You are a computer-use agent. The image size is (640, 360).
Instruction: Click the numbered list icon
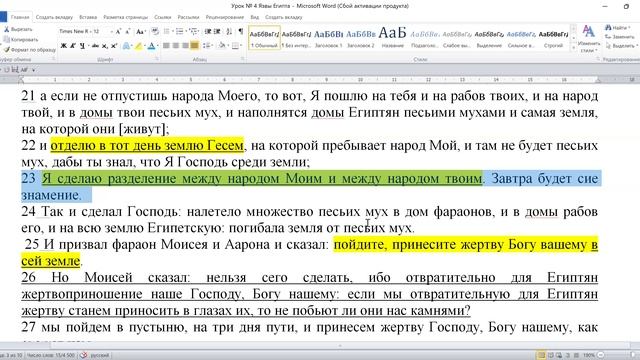(179, 31)
